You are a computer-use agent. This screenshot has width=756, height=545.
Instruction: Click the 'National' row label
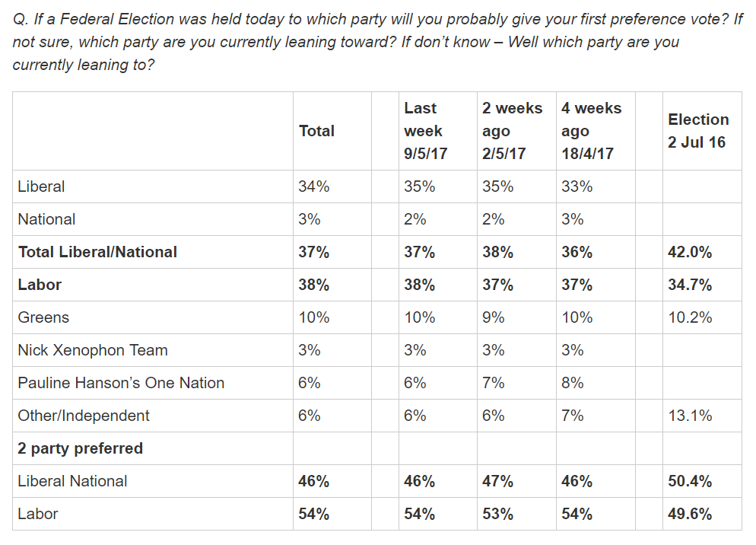[x=47, y=219]
